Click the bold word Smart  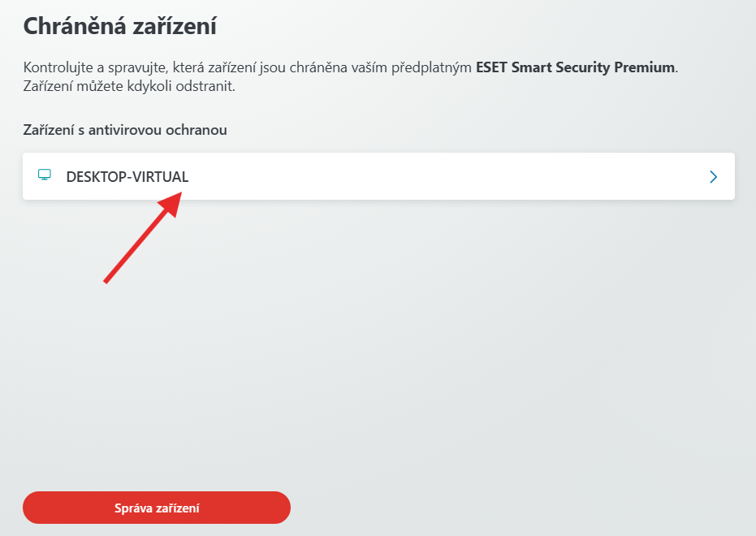tap(529, 67)
